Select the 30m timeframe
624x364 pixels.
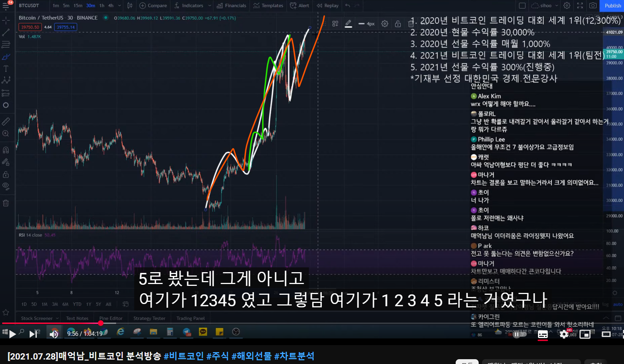tap(90, 6)
